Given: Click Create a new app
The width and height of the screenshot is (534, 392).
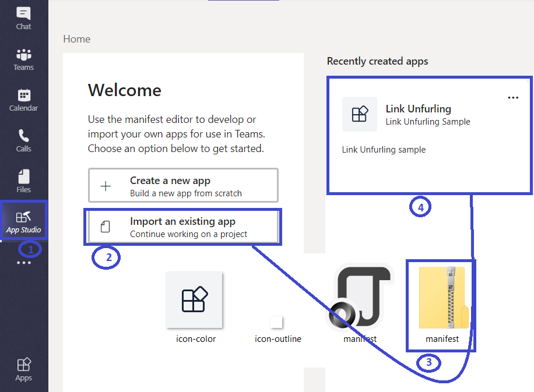Looking at the screenshot, I should pos(183,185).
